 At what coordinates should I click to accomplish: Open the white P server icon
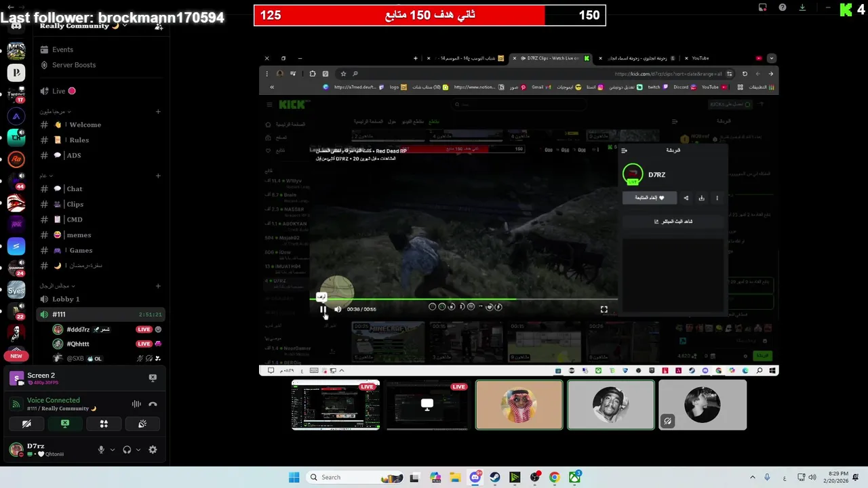(x=16, y=73)
